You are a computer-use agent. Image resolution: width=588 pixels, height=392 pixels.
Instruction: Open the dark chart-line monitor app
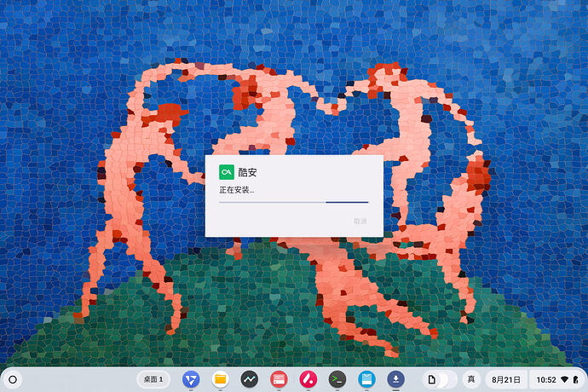pos(250,379)
